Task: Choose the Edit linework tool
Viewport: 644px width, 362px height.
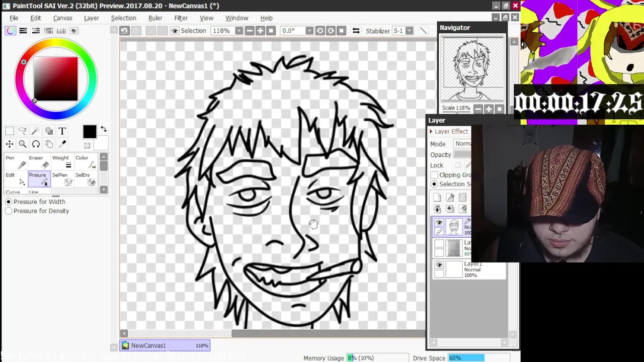Action: point(15,179)
